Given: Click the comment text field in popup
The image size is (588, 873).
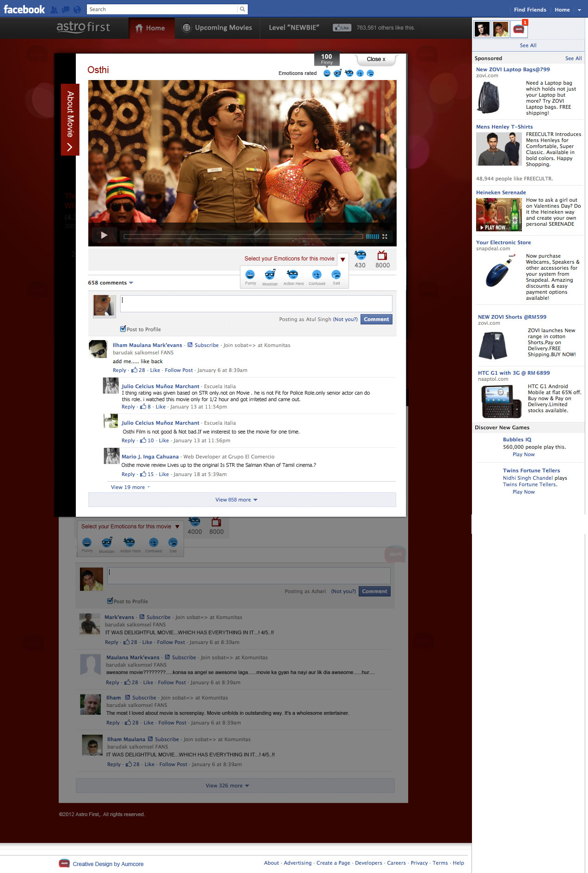Looking at the screenshot, I should 256,303.
